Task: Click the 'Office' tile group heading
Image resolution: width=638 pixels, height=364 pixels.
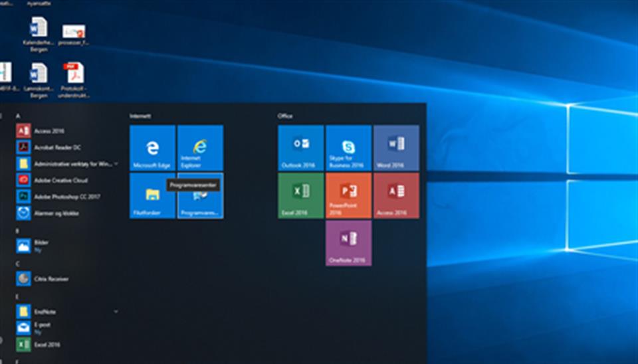Action: 285,116
